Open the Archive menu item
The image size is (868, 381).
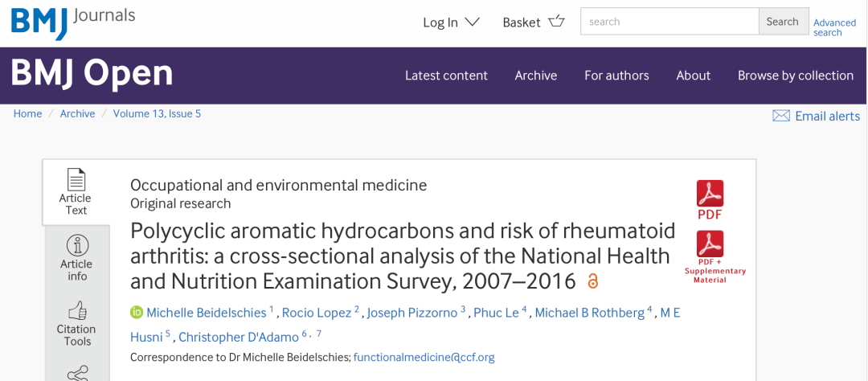coord(536,76)
